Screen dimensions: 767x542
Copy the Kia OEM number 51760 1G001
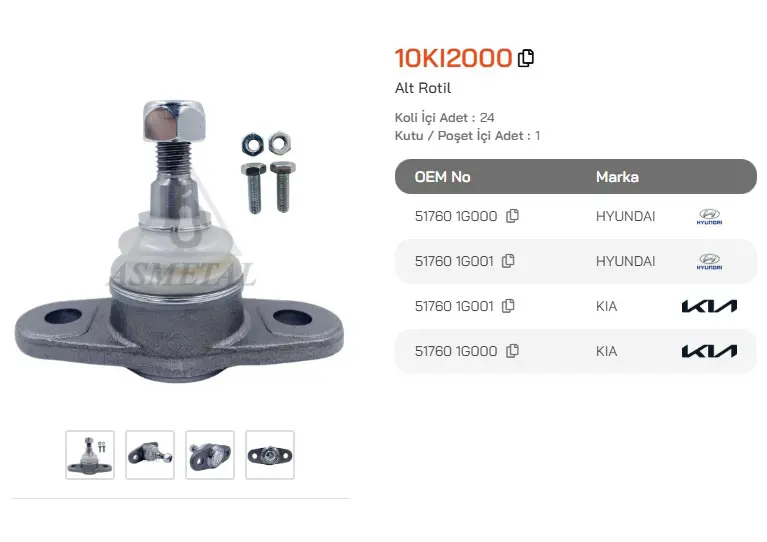(508, 306)
